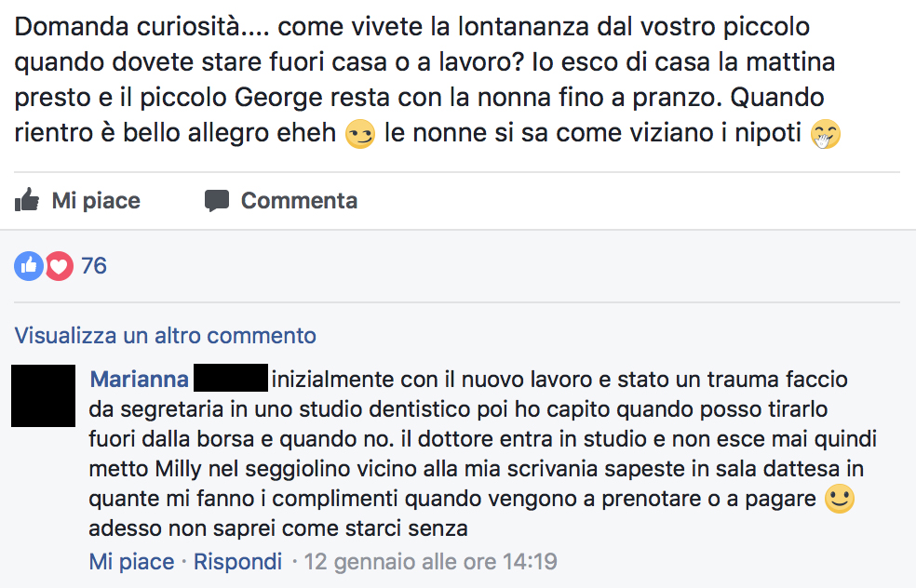Click the red heart reaction icon

click(59, 266)
